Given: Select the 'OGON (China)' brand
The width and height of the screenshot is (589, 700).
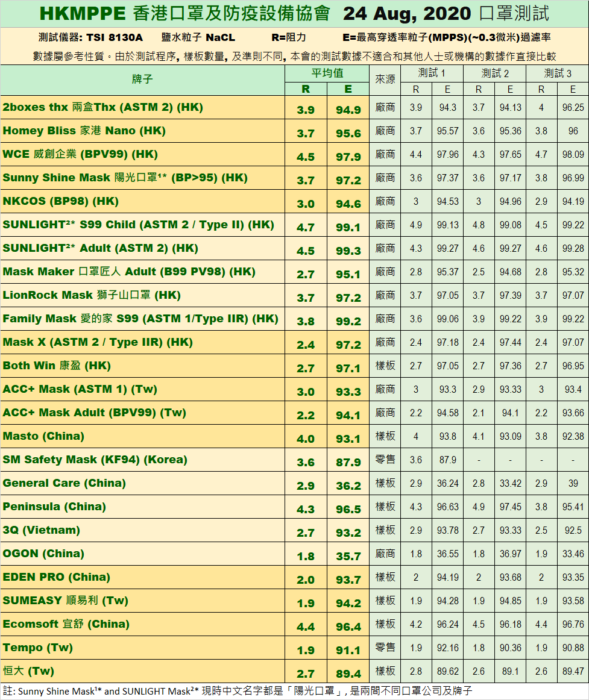Looking at the screenshot, I should tap(43, 554).
